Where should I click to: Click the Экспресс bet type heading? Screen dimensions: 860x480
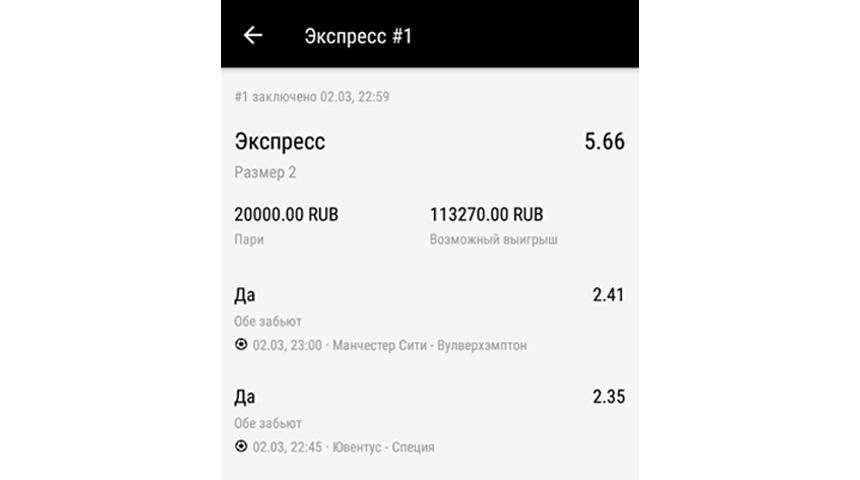(x=280, y=142)
